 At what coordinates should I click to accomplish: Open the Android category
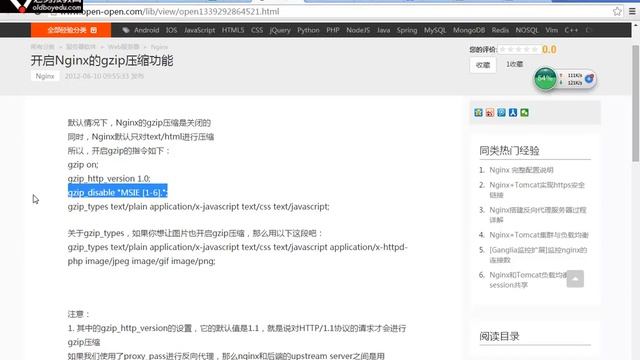[x=147, y=30]
